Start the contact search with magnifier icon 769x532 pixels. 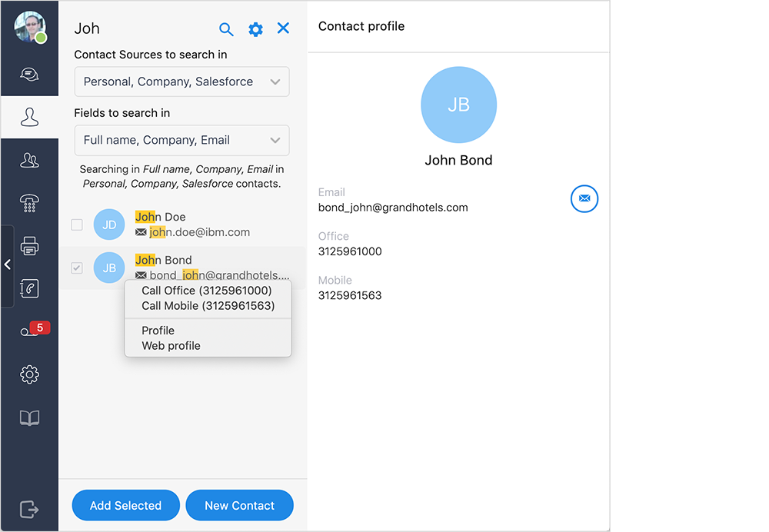(x=226, y=28)
